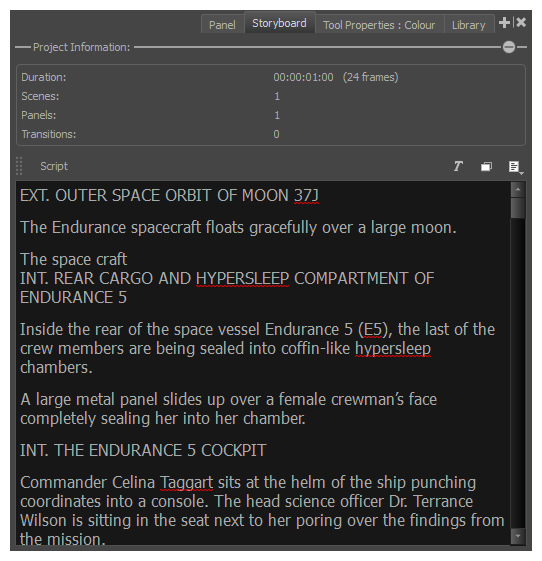
Task: Click the script scrollbar down arrow
Action: 518,536
